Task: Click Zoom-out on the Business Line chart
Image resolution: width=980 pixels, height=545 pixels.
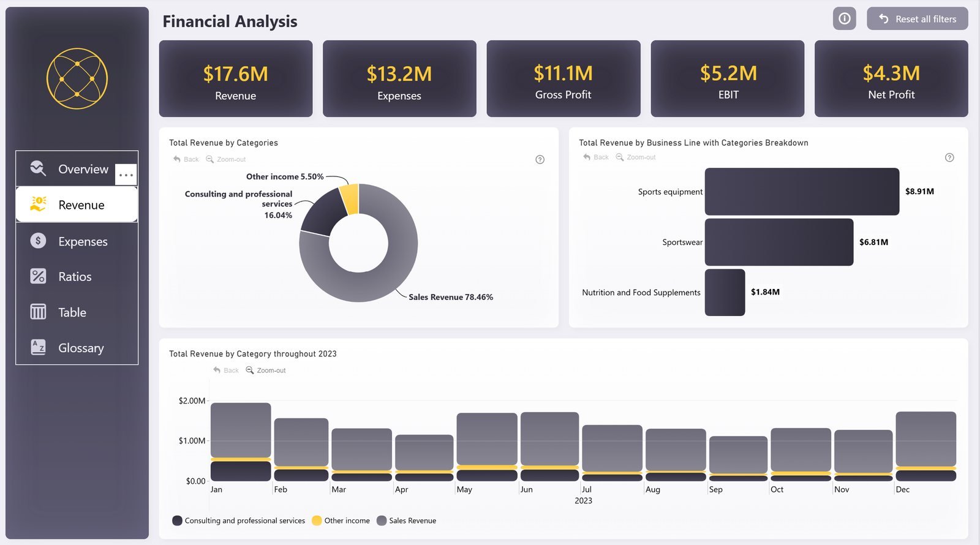Action: [635, 157]
